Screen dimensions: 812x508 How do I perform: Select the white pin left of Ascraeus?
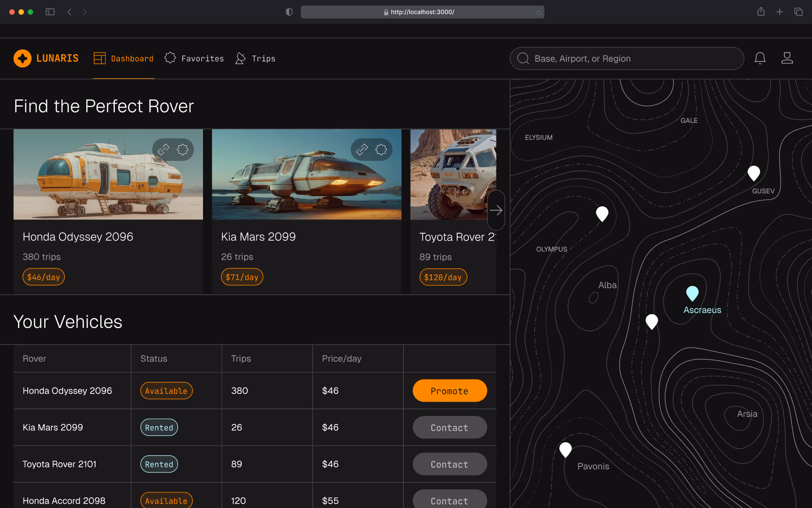click(x=651, y=321)
